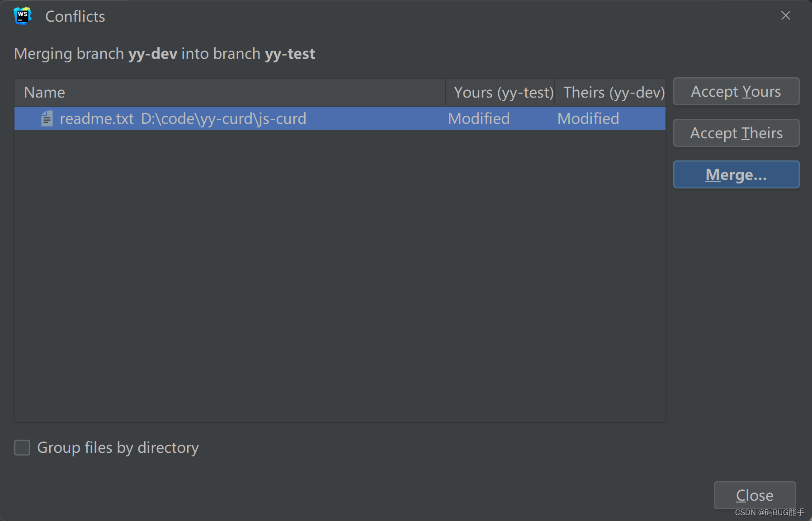Image resolution: width=812 pixels, height=521 pixels.
Task: Click the WebStorm logo in the title bar
Action: click(22, 16)
